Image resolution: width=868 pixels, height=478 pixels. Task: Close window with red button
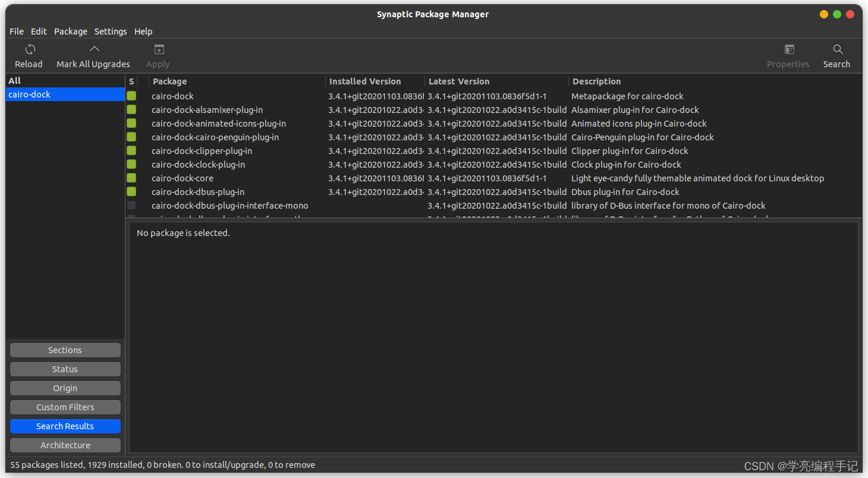click(x=850, y=14)
